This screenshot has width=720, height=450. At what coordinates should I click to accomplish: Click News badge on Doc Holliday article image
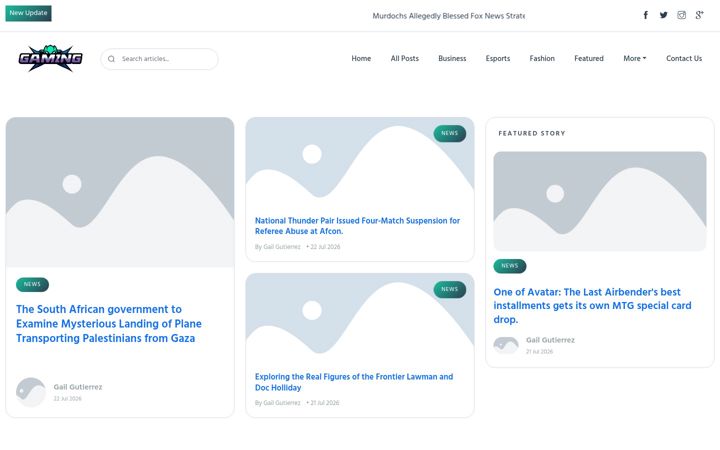pyautogui.click(x=450, y=289)
